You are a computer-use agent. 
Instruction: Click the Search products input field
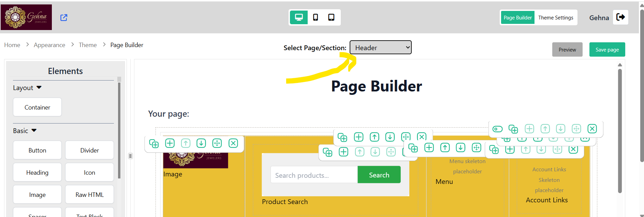tap(314, 175)
